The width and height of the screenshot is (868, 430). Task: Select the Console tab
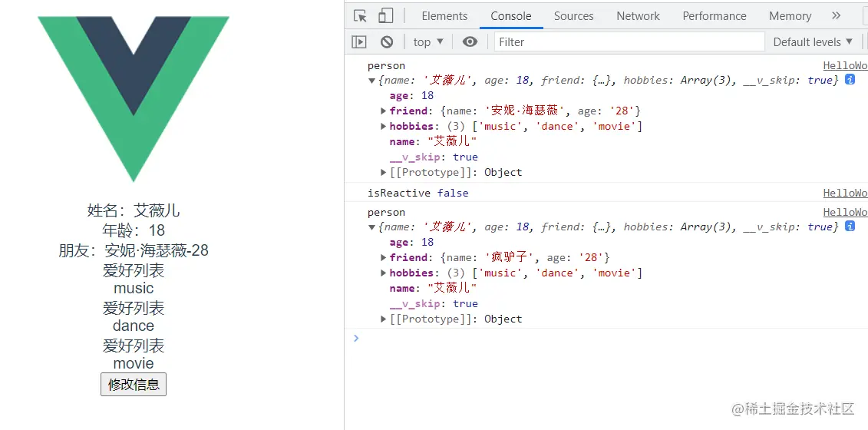click(511, 16)
